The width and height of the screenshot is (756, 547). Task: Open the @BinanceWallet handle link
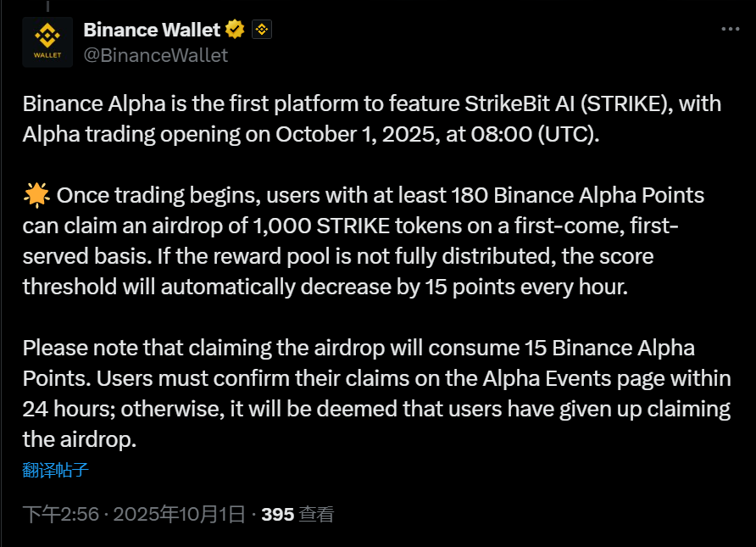155,55
